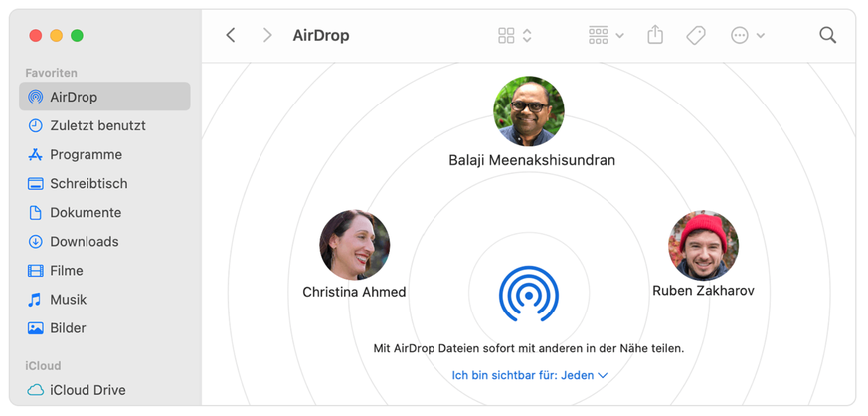Click the Bilder photo icon
This screenshot has width=868, height=416.
pyautogui.click(x=35, y=328)
